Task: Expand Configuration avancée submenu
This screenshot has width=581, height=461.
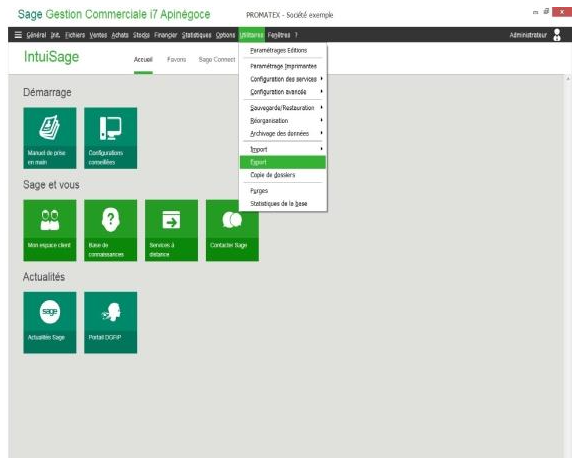Action: coord(283,92)
